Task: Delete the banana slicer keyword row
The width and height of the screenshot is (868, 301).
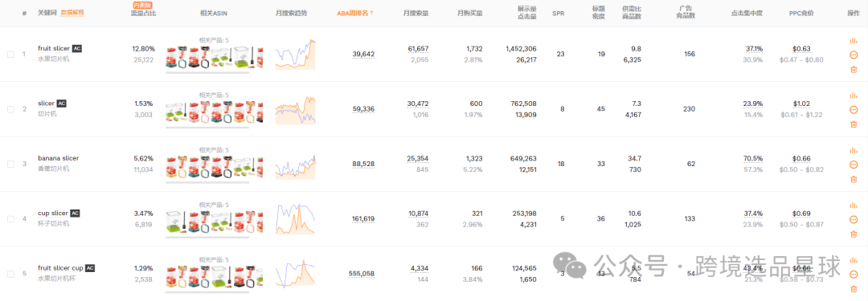Action: [x=853, y=179]
